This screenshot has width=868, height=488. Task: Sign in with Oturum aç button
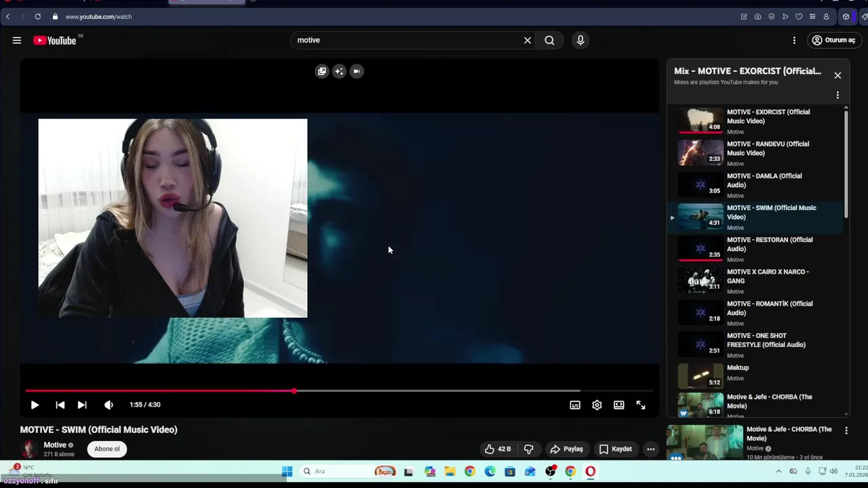click(x=834, y=41)
